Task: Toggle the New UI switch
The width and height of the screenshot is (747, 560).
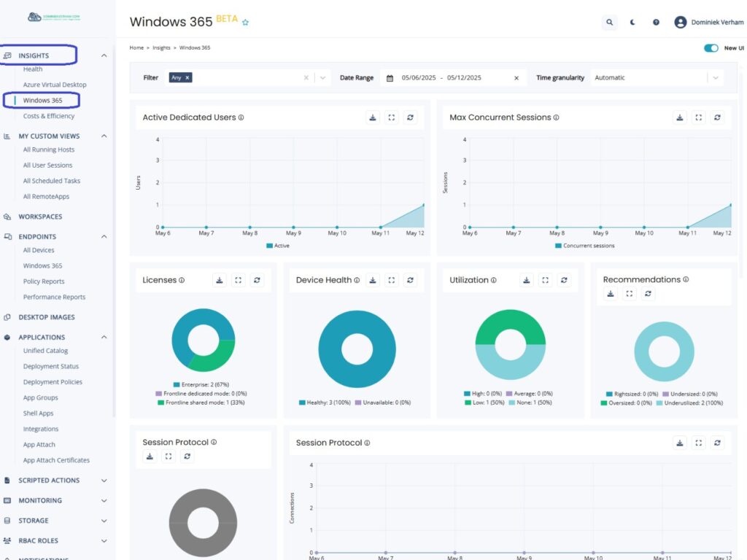Action: [x=711, y=48]
